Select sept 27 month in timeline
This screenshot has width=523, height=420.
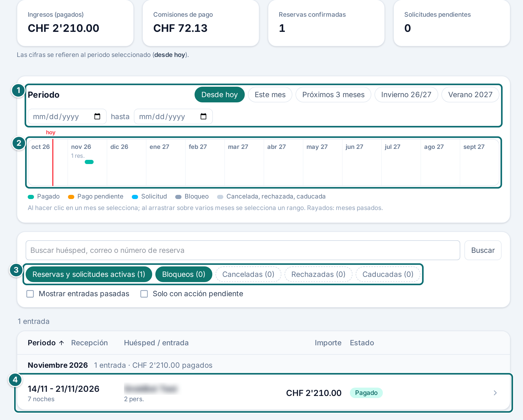point(480,162)
